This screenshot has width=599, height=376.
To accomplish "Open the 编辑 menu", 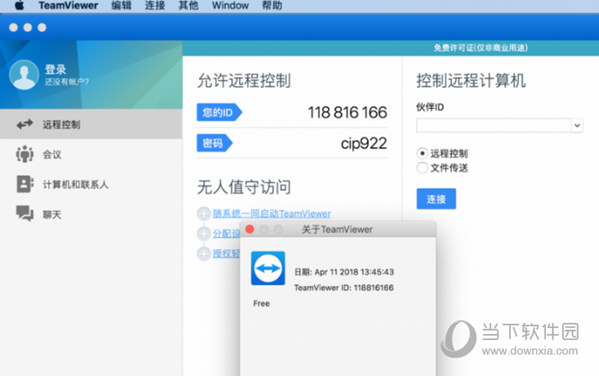I will [121, 5].
